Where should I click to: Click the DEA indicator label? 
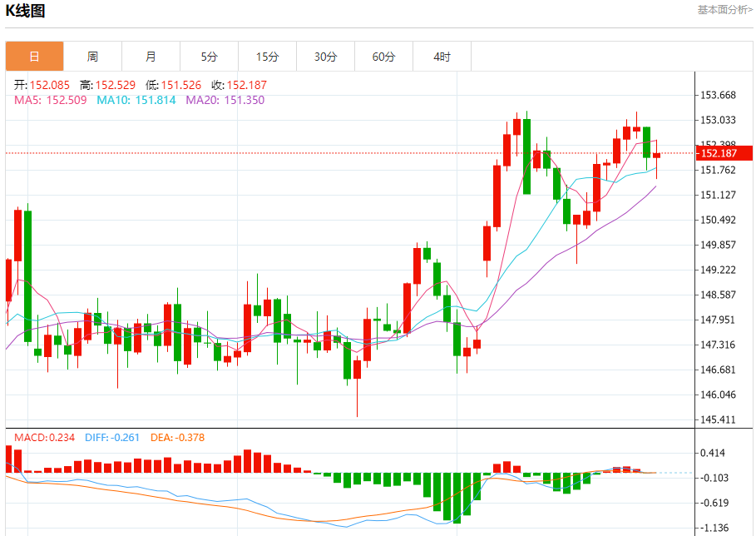pyautogui.click(x=177, y=437)
